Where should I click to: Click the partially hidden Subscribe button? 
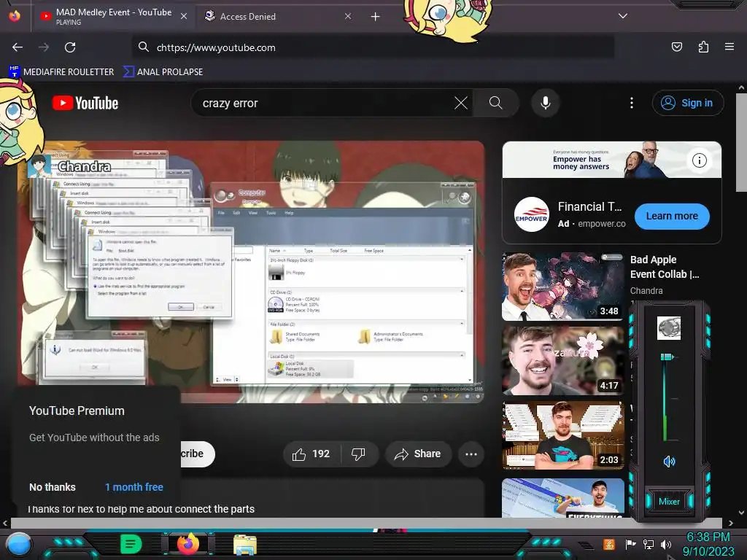pos(197,454)
